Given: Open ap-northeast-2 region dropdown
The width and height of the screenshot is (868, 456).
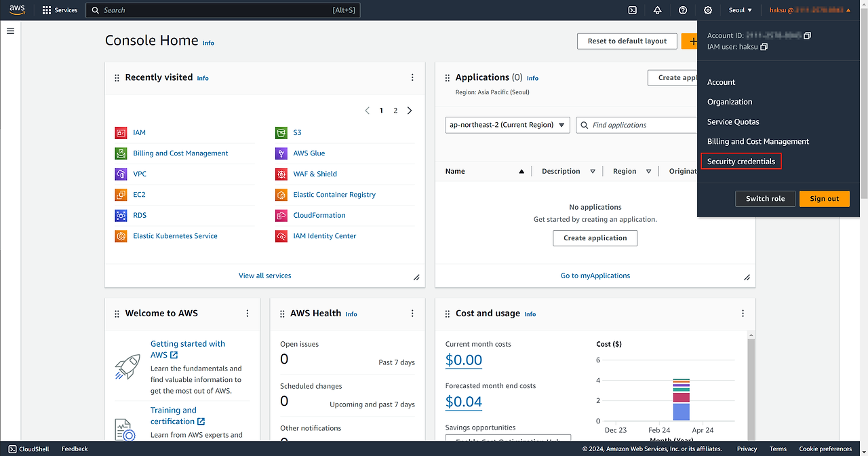Looking at the screenshot, I should tap(507, 125).
